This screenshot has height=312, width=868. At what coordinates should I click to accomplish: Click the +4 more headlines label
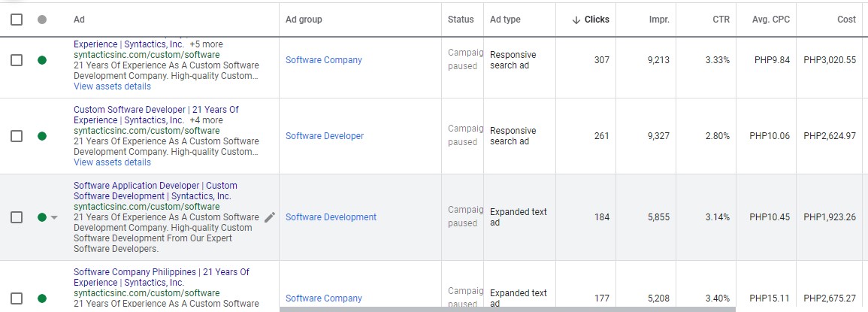coord(207,120)
